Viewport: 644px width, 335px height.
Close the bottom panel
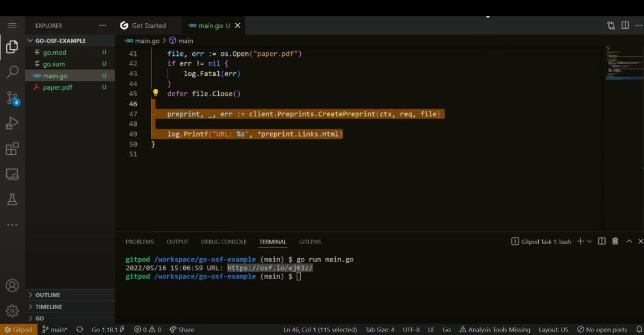[640, 241]
